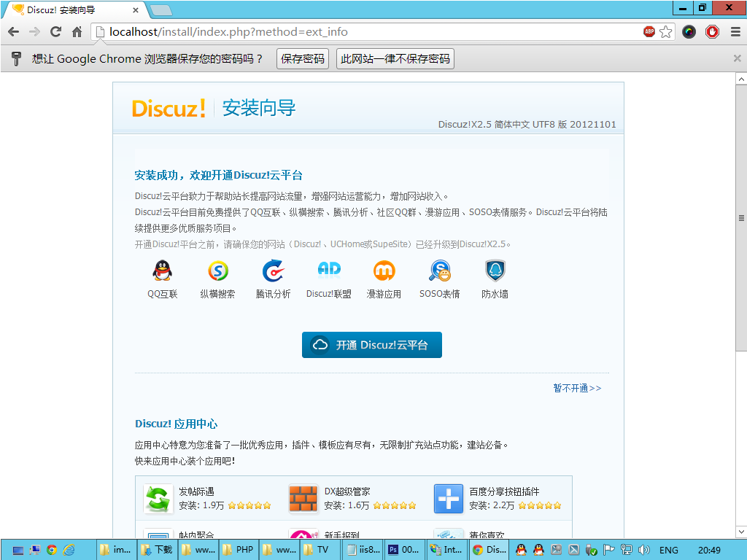
Task: Bookmark this page with the star icon
Action: (665, 32)
